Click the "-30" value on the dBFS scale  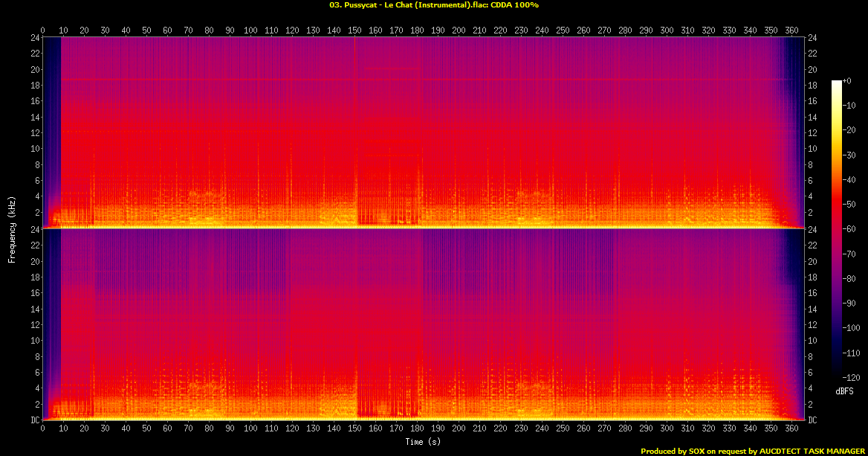click(x=849, y=155)
